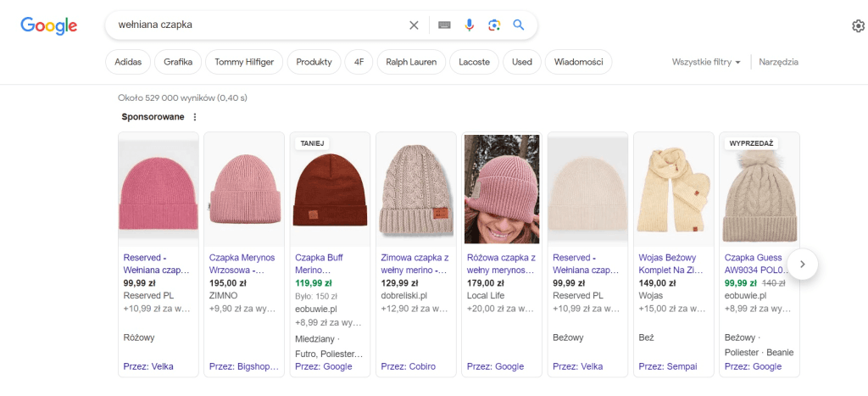Click the WYPRZEDAŻ badge on Guess hat
868x396 pixels.
pos(751,143)
